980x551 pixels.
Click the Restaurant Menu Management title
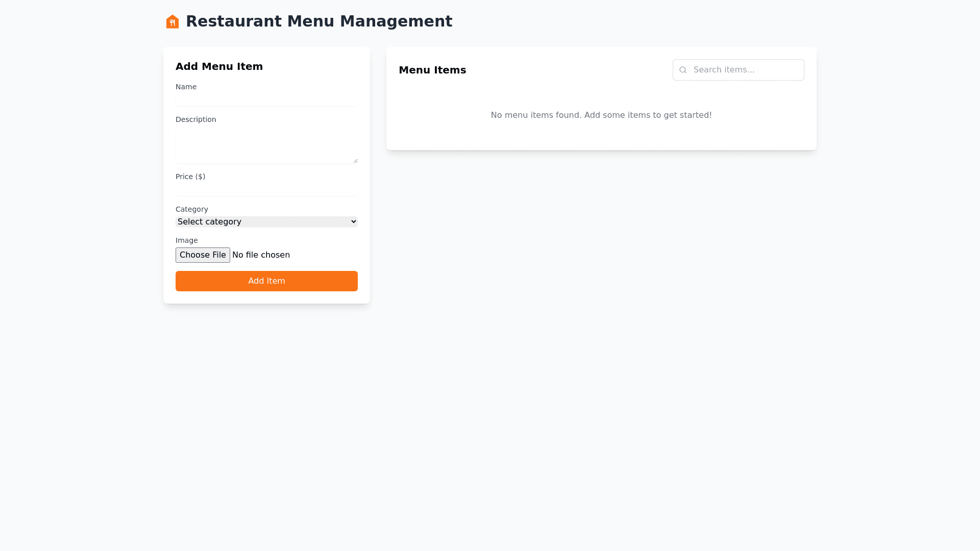point(319,21)
